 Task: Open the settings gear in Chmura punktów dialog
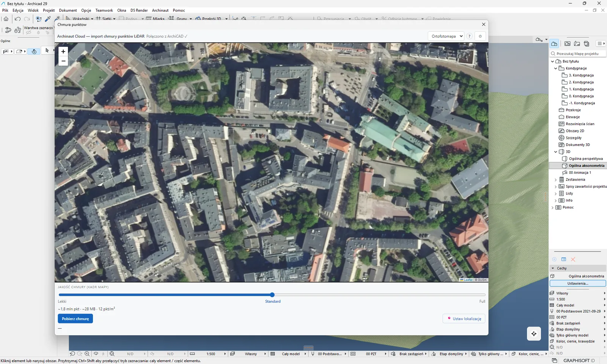coord(480,36)
